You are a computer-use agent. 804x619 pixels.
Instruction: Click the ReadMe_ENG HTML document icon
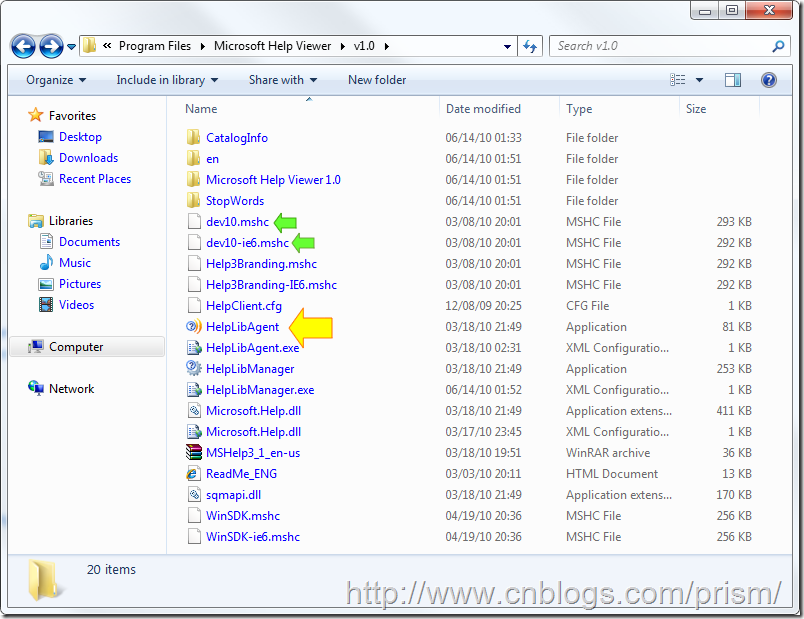click(193, 473)
